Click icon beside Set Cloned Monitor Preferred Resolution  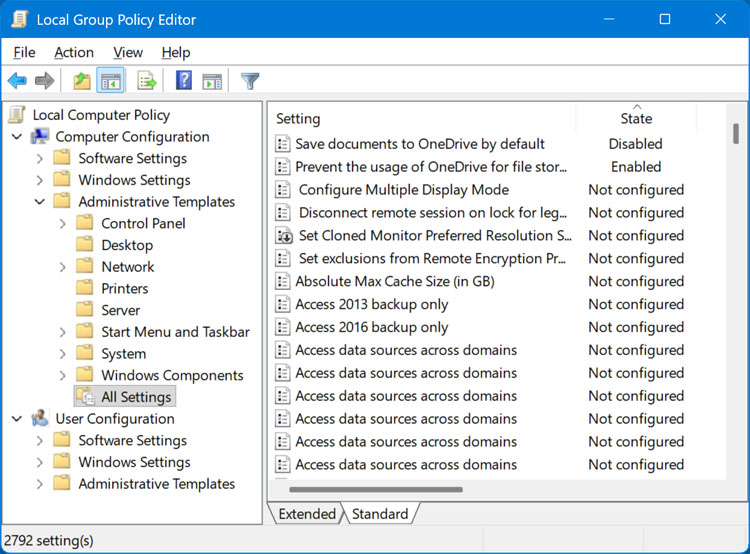pos(284,235)
